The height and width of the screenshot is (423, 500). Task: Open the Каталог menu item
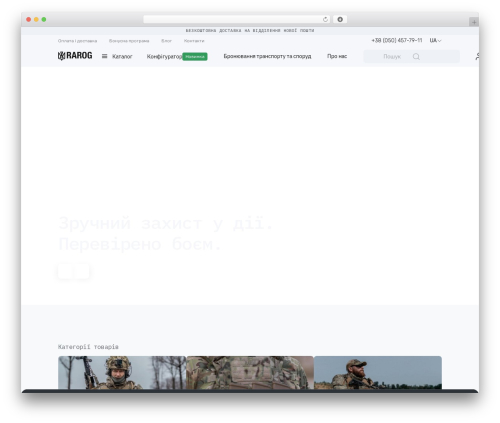tap(122, 57)
